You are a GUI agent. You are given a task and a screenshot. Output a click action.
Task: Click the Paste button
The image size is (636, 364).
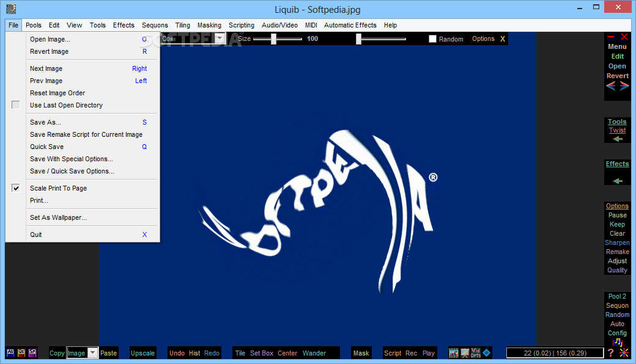(109, 353)
